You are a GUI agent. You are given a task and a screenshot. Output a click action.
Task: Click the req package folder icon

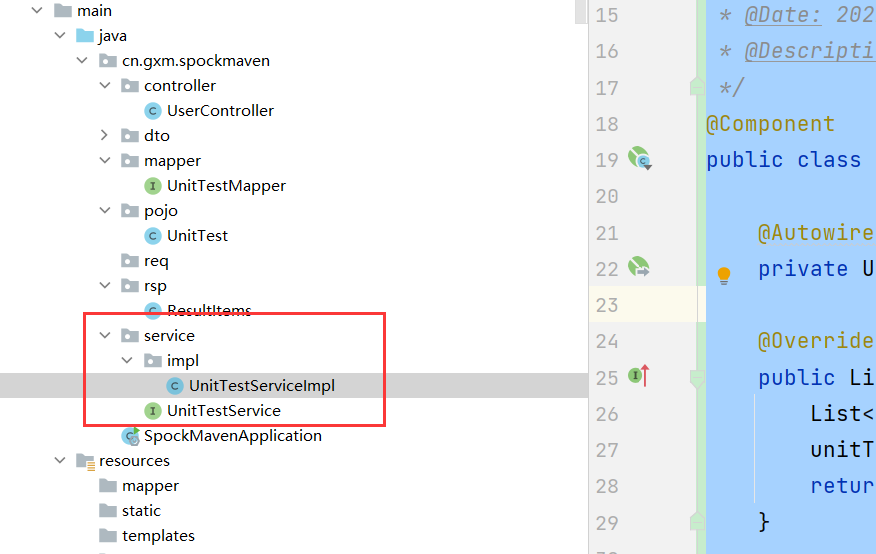(130, 261)
